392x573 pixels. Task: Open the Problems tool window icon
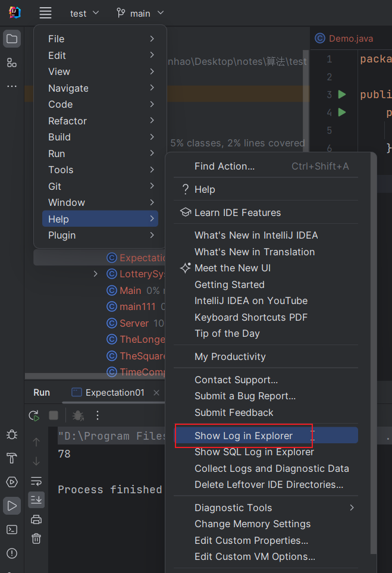(12, 553)
